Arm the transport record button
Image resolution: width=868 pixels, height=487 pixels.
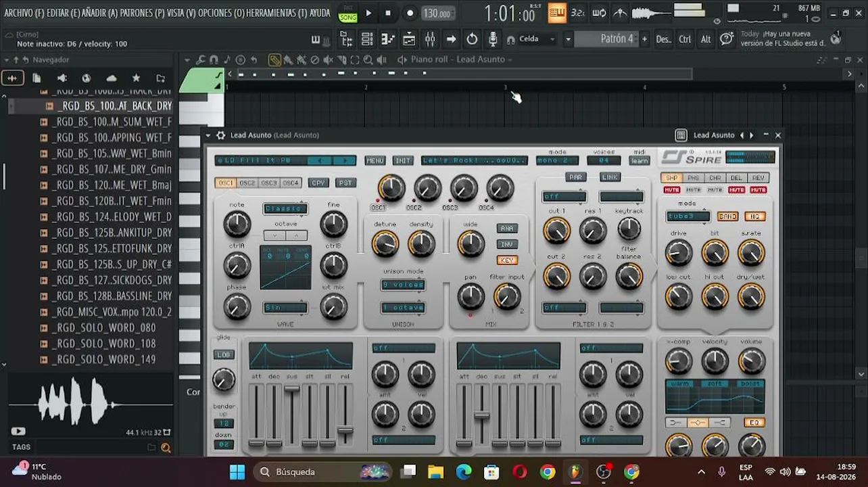410,13
